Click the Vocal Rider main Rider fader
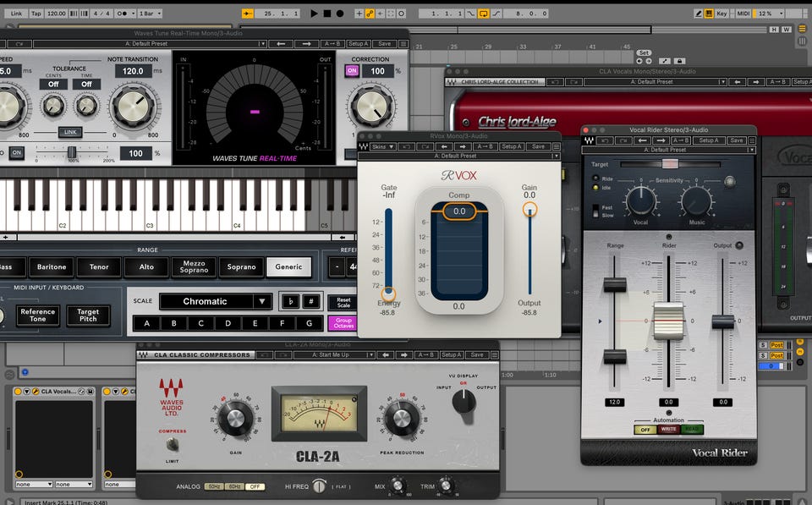Viewport: 812px width, 505px height. [668, 321]
